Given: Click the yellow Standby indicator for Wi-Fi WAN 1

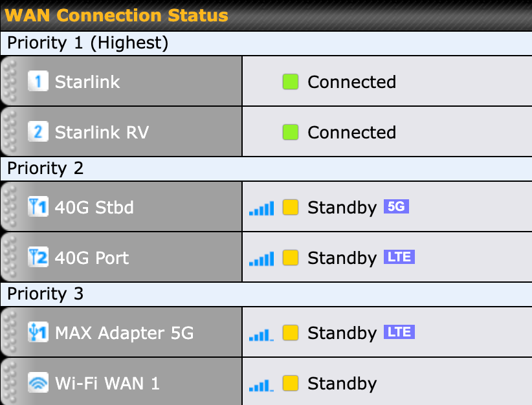Looking at the screenshot, I should click(291, 382).
